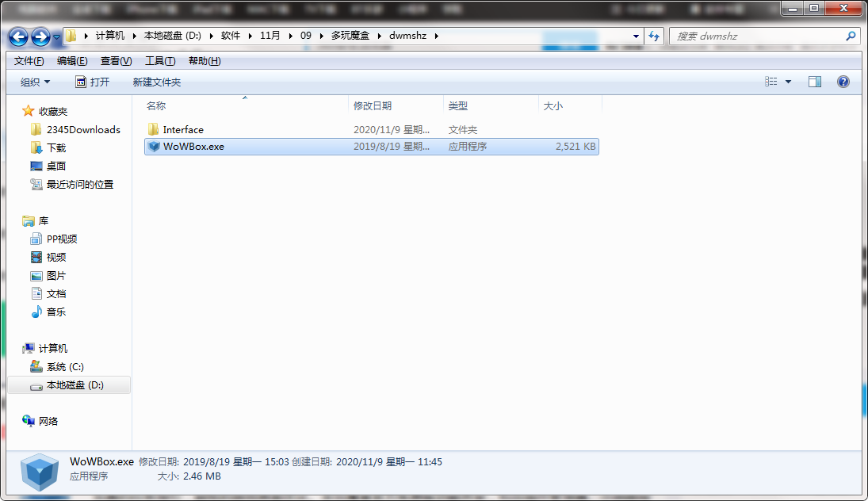
Task: Open the 文件(F) menu
Action: (29, 61)
